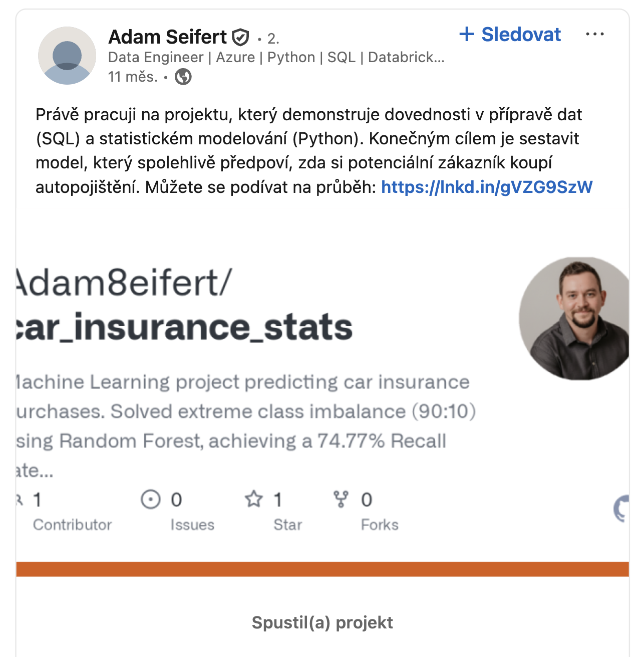Click the car_insurance_stats repository title
Screen dimensions: 644x657
pyautogui.click(x=185, y=327)
